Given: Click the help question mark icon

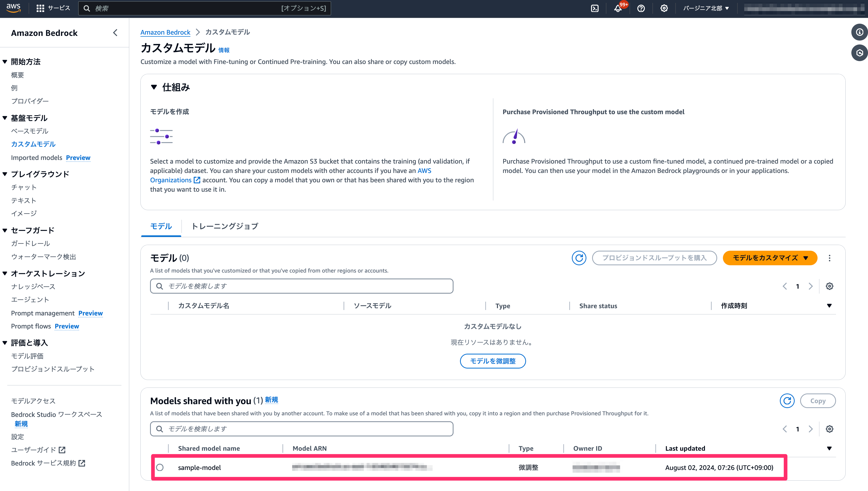Looking at the screenshot, I should tap(641, 8).
